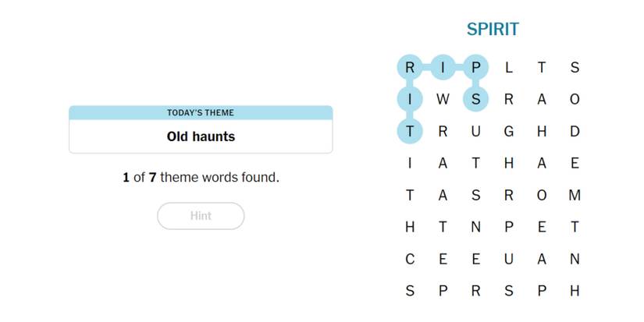Select the letter M in the fifth row
Screen dimensions: 644x322
(x=575, y=196)
